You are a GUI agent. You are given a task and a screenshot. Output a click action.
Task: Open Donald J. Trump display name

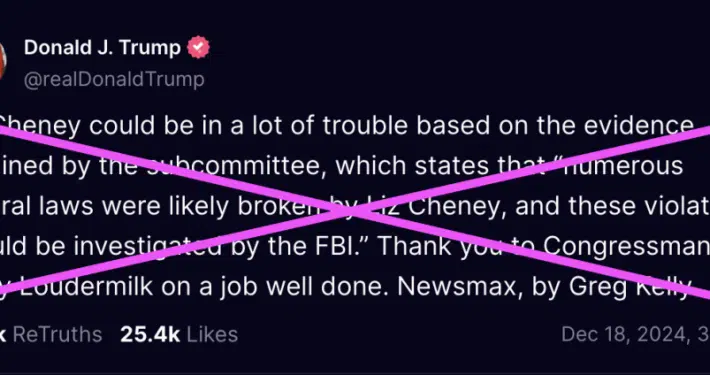tap(102, 48)
